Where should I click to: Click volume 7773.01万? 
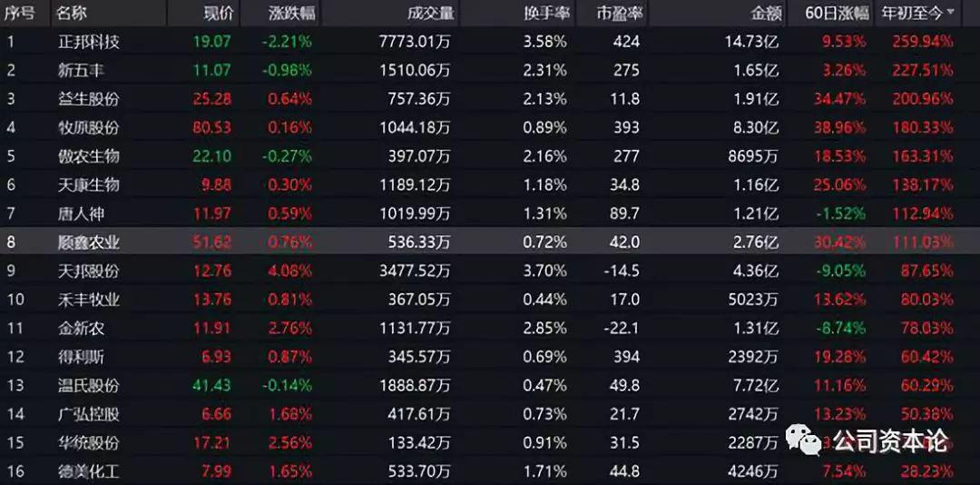click(x=415, y=42)
